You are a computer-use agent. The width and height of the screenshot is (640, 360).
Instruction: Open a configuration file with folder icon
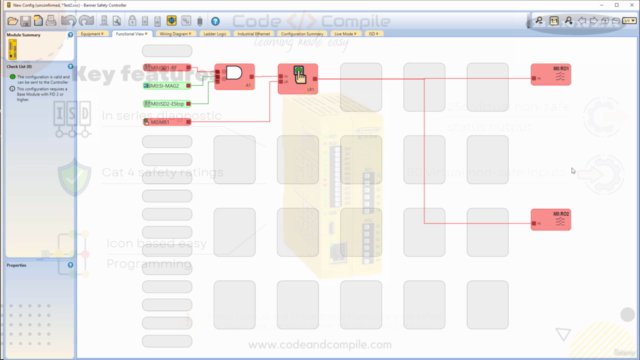tap(13, 21)
